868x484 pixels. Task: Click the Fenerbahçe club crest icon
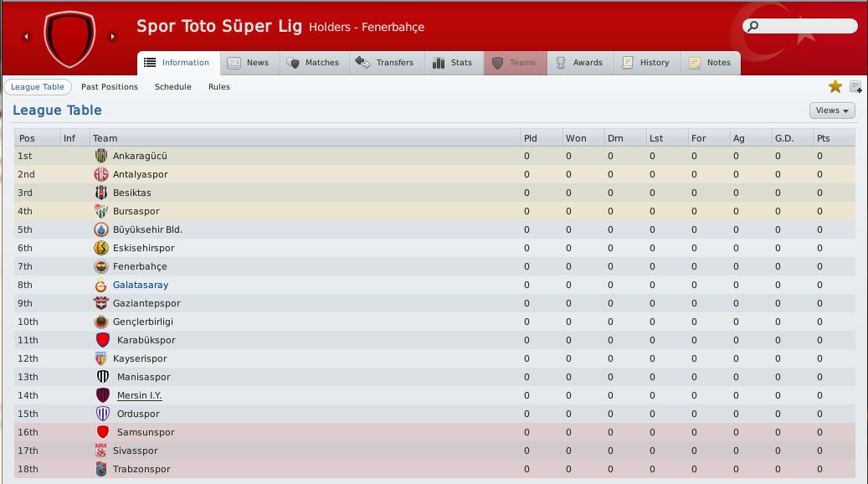(100, 267)
